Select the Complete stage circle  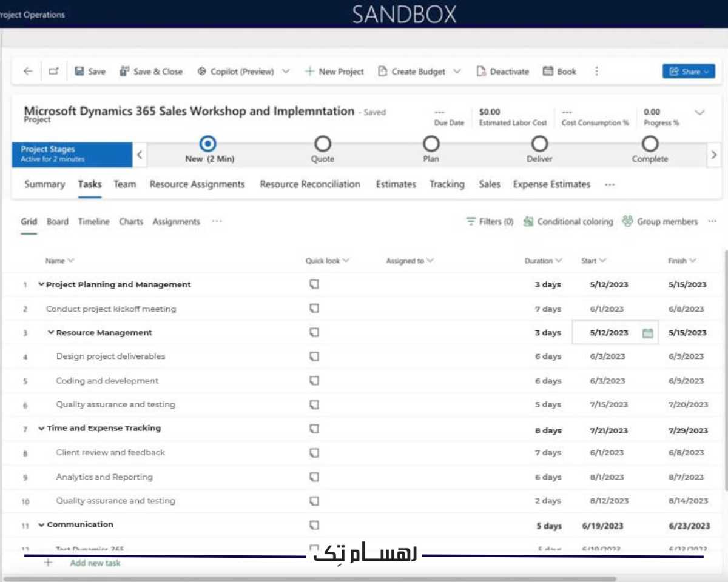point(650,144)
